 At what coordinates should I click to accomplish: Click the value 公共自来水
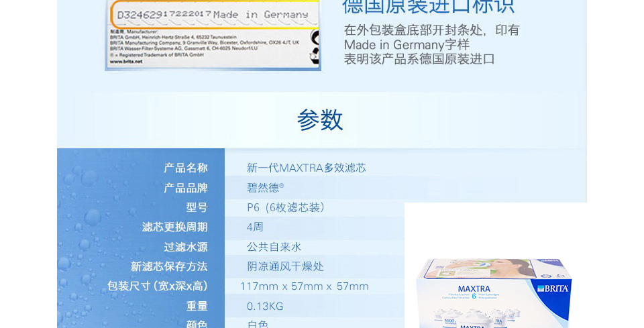tap(274, 247)
